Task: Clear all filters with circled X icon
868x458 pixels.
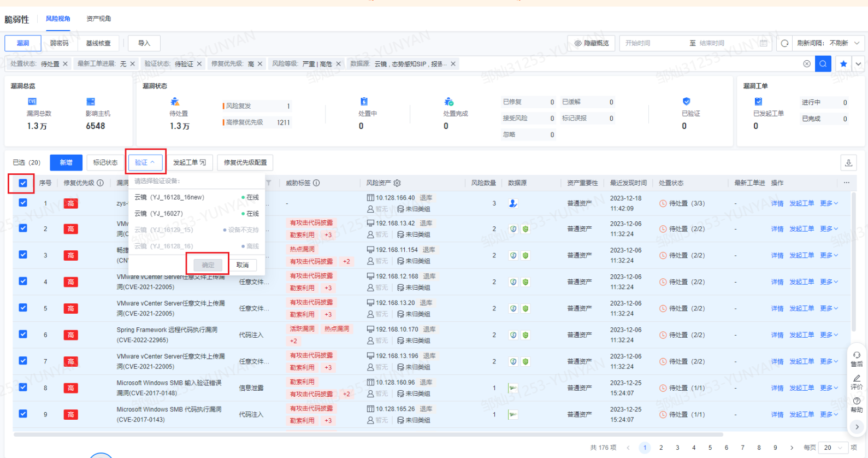Action: 807,64
